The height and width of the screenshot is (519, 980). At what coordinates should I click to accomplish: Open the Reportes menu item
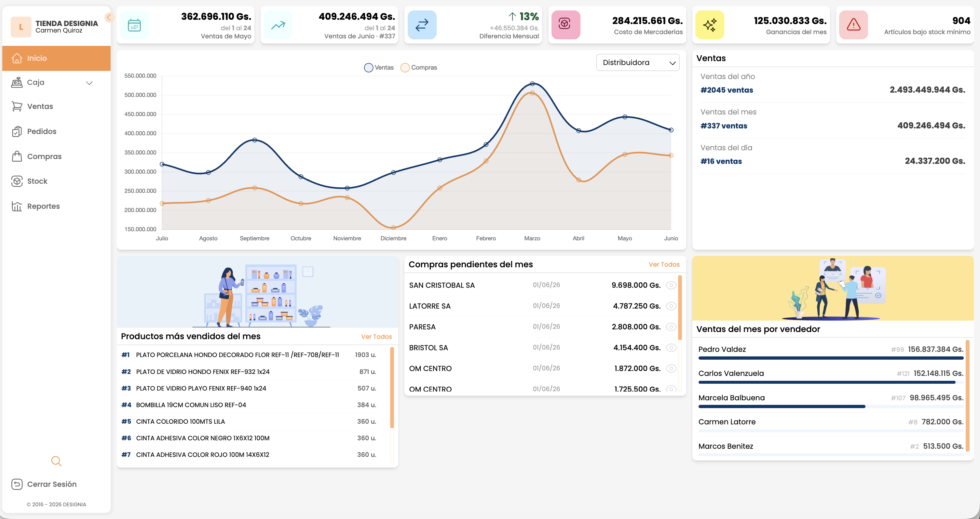tap(56, 206)
